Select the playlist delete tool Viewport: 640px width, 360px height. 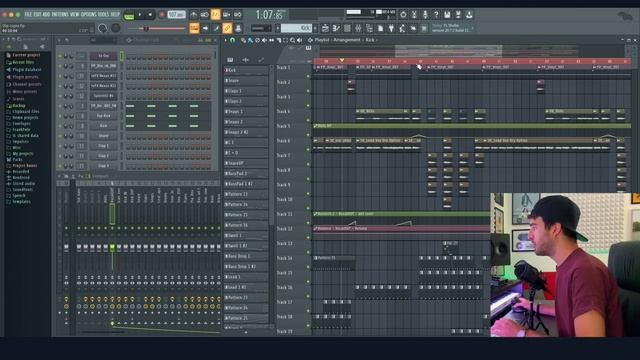coord(257,40)
